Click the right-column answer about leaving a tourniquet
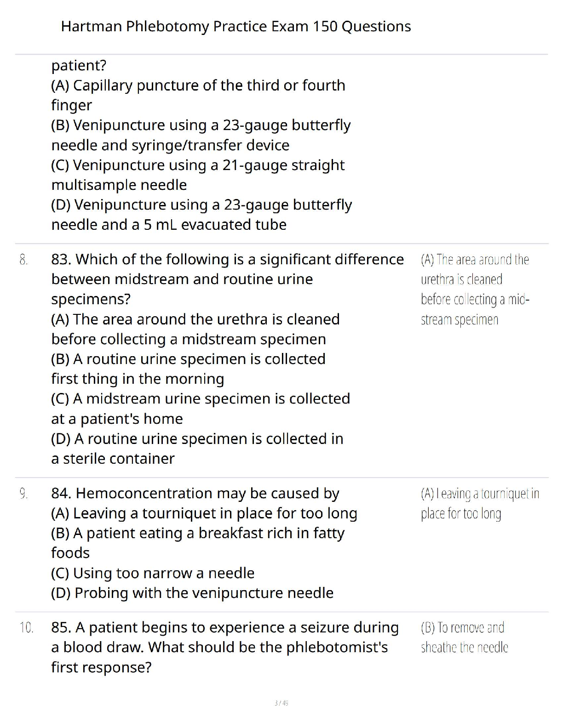Image resolution: width=563 pixels, height=728 pixels. (x=479, y=504)
